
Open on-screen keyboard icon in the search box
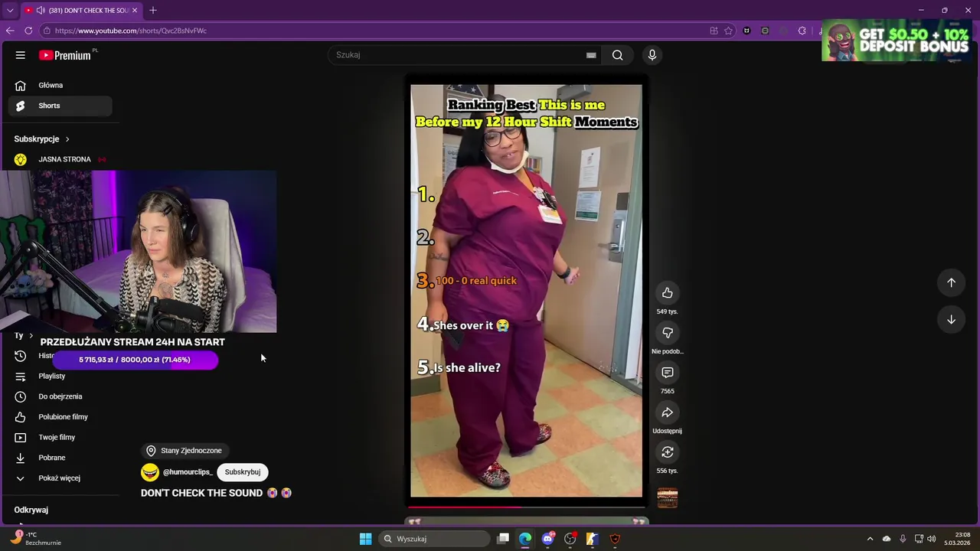591,55
